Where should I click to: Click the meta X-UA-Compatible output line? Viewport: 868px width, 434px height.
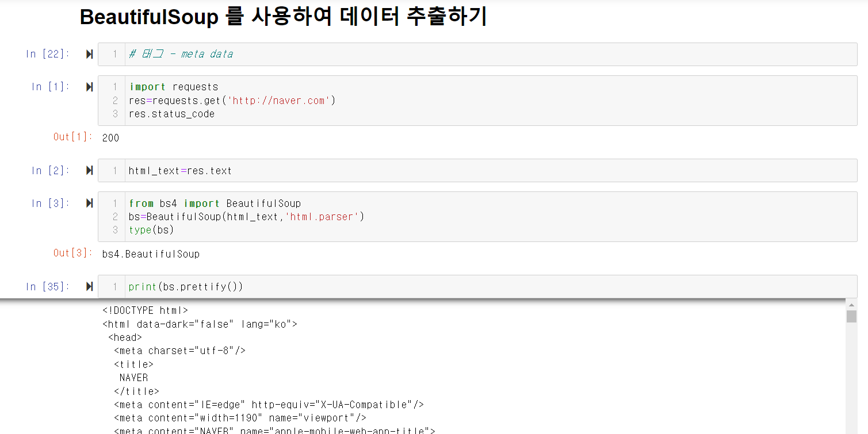pyautogui.click(x=269, y=405)
